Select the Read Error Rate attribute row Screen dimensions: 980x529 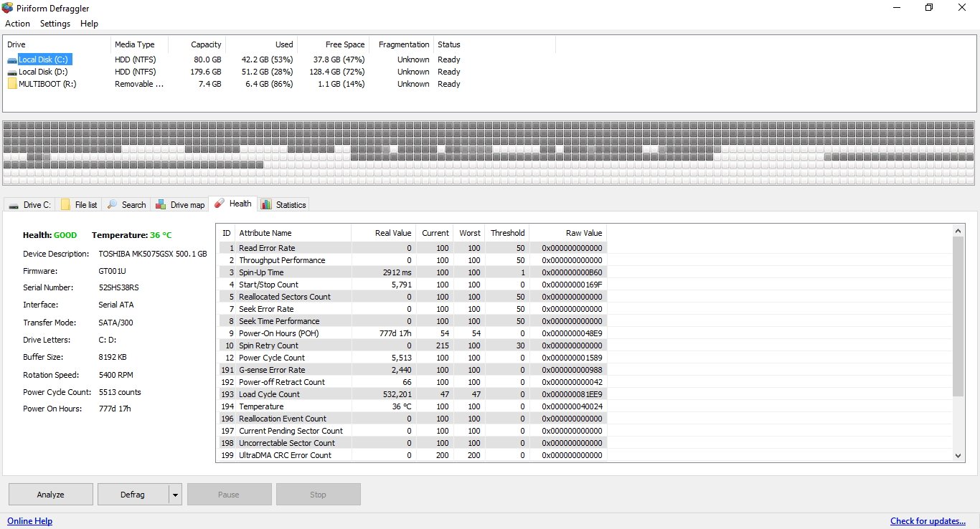412,248
